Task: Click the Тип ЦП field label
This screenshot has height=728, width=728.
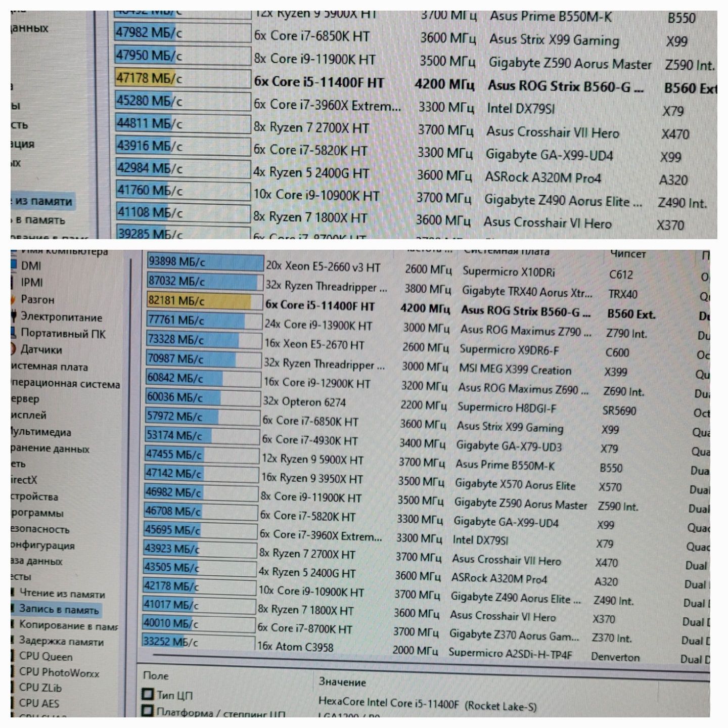Action: tap(174, 695)
